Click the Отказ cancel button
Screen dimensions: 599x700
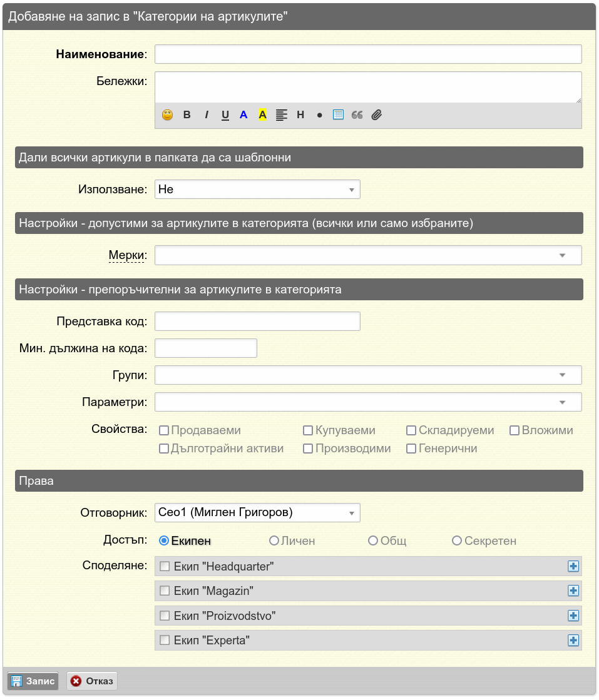(x=92, y=681)
